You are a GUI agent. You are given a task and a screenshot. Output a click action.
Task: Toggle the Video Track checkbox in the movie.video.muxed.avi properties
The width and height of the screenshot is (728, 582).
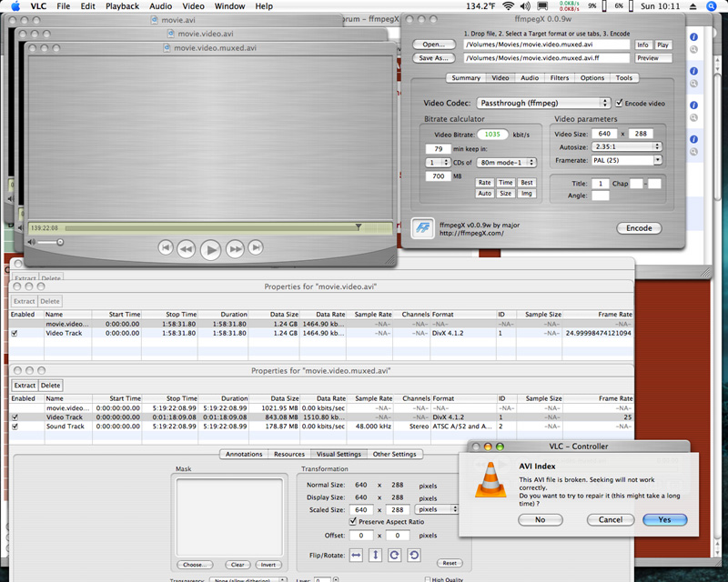(15, 417)
